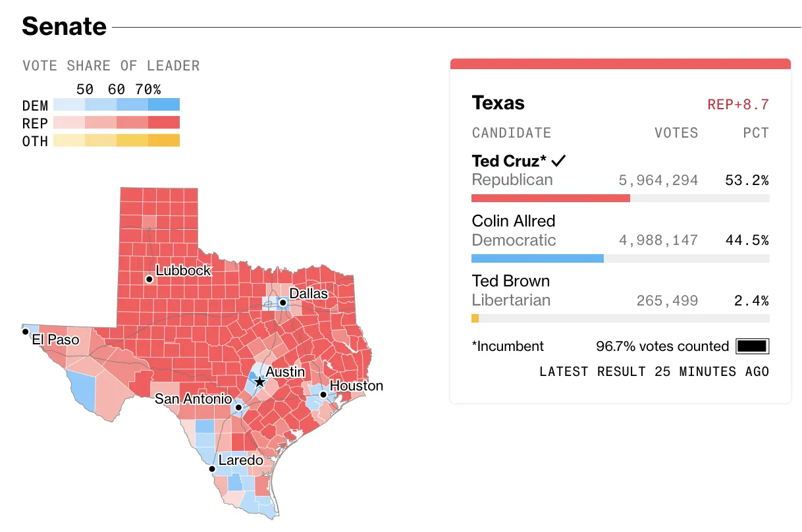
Task: Click the San Antonio map dot
Action: click(238, 408)
